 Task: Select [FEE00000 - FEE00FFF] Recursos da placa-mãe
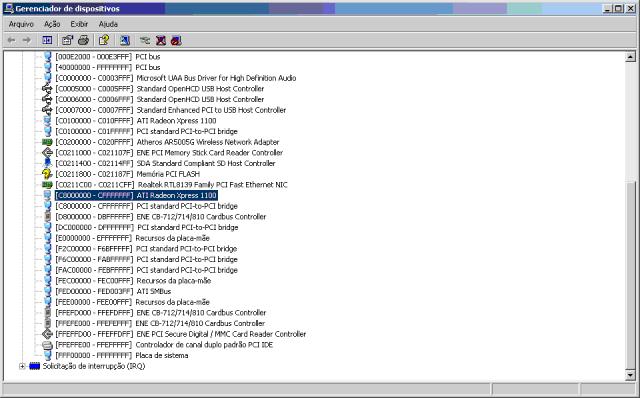click(132, 302)
